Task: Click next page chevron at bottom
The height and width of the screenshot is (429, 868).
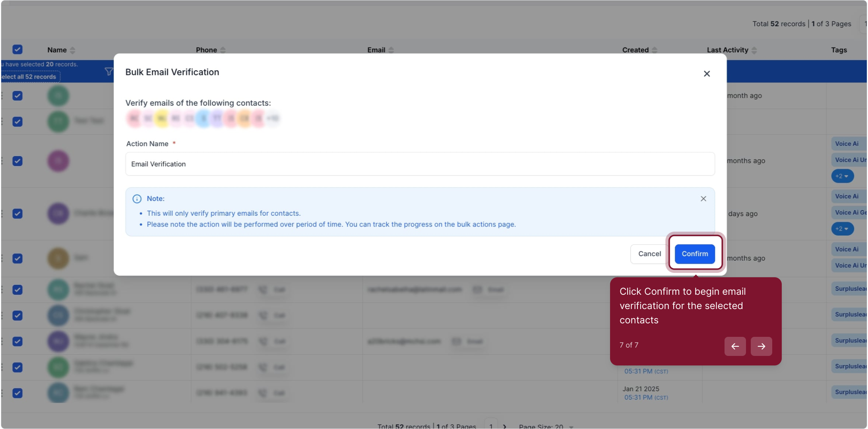Action: pos(505,426)
